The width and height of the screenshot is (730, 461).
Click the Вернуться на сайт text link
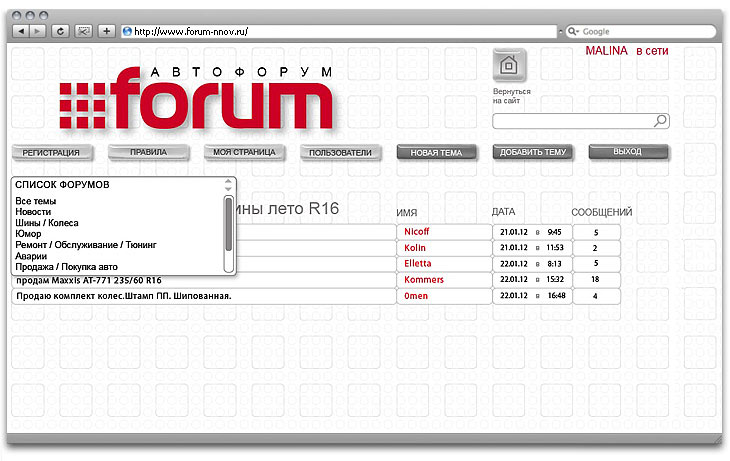[512, 96]
